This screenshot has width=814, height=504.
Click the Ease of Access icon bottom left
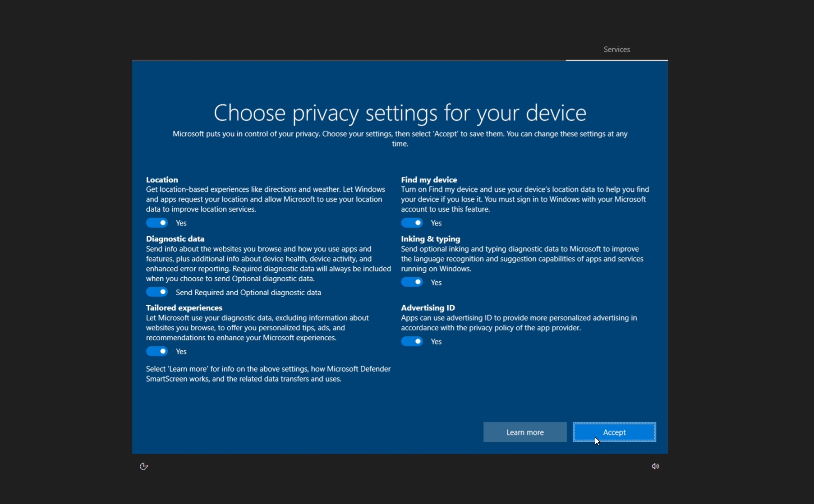click(x=144, y=466)
